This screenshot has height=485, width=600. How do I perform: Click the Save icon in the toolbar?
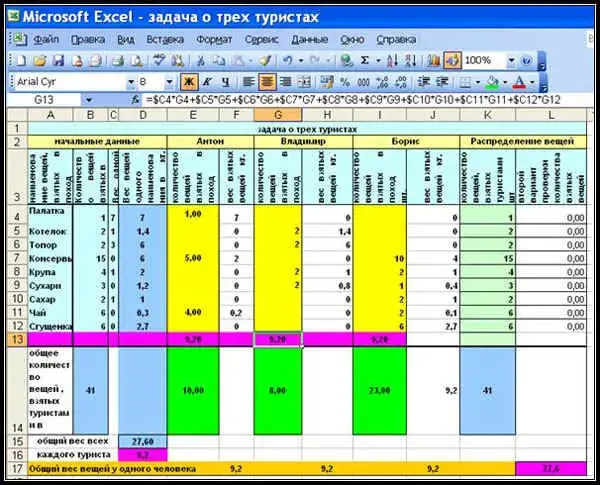tap(58, 61)
